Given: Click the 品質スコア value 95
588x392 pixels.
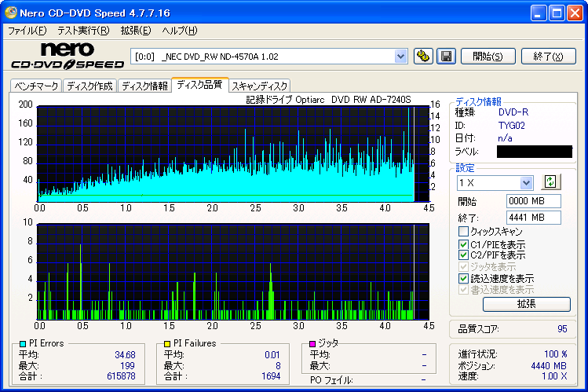Looking at the screenshot, I should point(562,329).
